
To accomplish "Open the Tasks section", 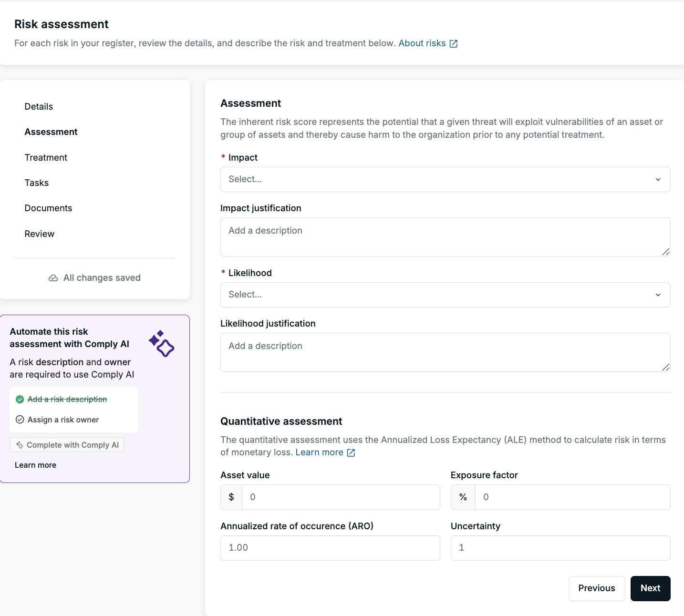I will click(37, 183).
